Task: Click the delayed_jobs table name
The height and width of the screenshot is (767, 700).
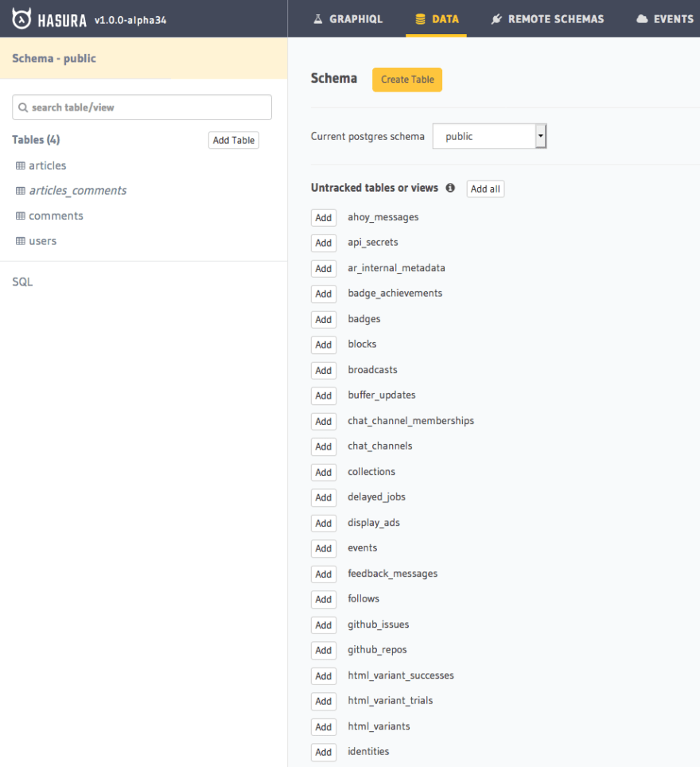Action: [x=377, y=497]
